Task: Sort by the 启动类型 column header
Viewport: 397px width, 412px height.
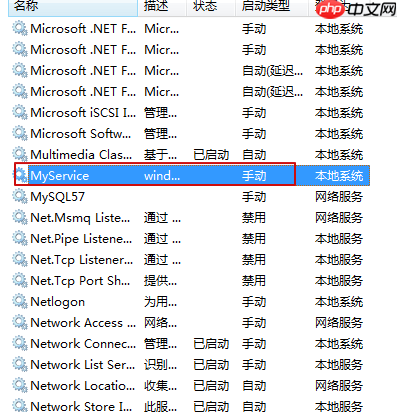Action: coord(271,7)
